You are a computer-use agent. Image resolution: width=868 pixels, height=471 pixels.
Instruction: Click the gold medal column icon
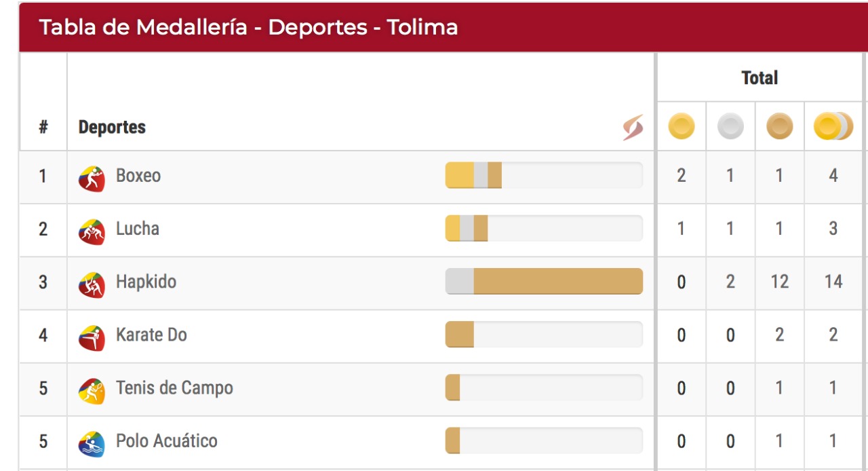[682, 127]
